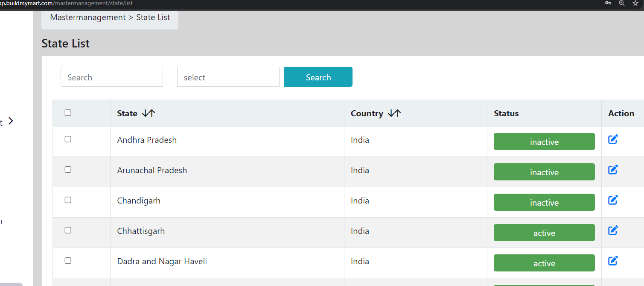Sort the table by Country column

point(394,113)
